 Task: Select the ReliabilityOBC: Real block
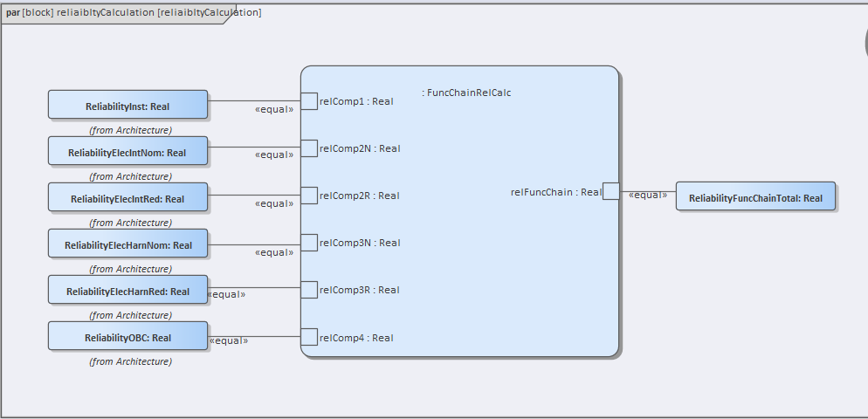pos(127,336)
